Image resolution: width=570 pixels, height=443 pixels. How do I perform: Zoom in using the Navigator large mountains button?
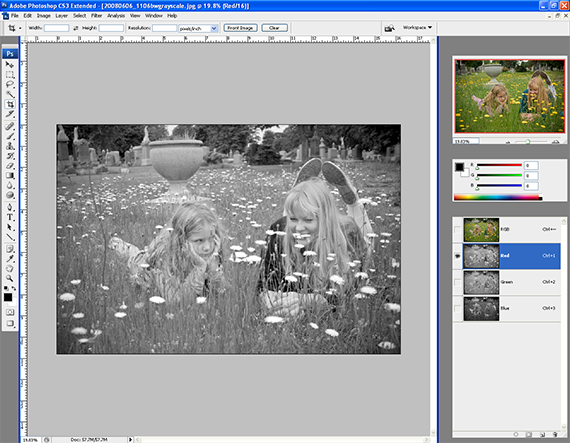(x=555, y=142)
